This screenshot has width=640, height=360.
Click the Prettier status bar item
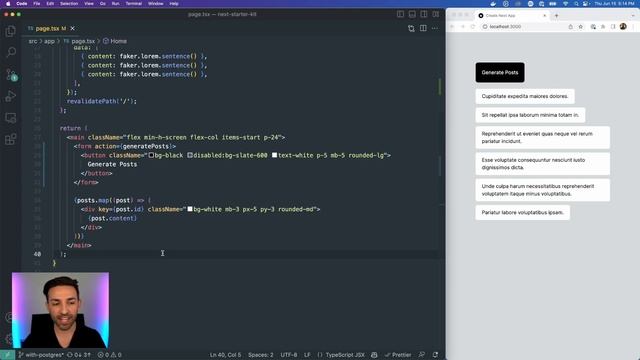(x=398, y=355)
